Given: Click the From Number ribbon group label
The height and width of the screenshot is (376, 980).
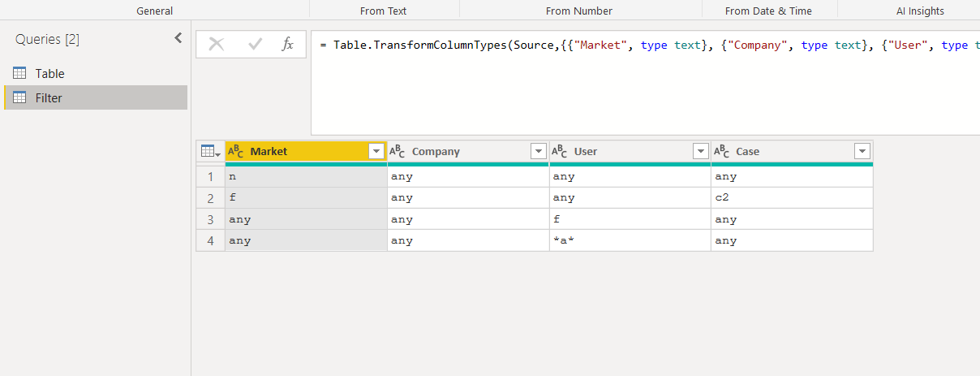Looking at the screenshot, I should point(579,11).
